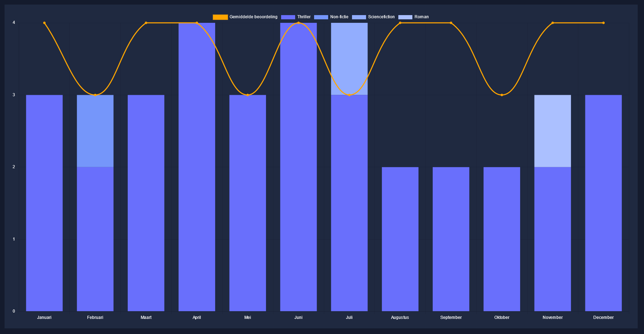Image resolution: width=644 pixels, height=334 pixels.
Task: Click the Januari rating line point
Action: (44, 23)
